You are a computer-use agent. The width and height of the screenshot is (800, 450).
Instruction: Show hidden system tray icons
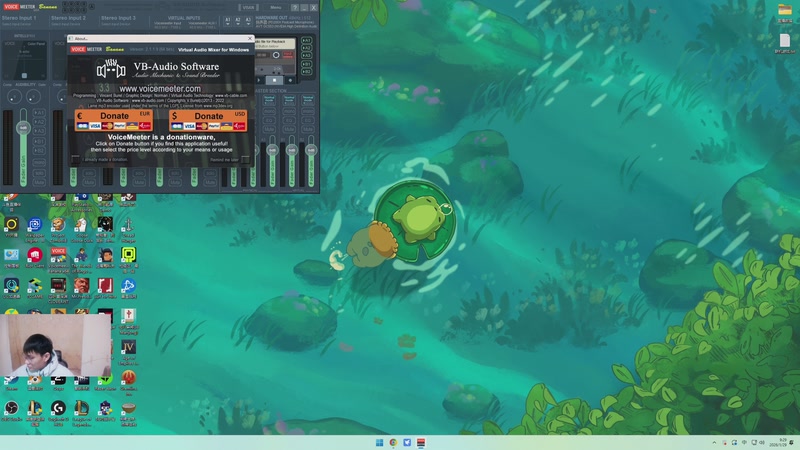[x=714, y=442]
